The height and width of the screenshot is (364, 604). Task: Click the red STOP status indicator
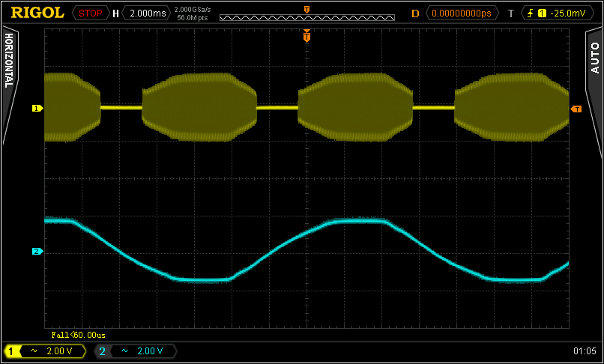pyautogui.click(x=90, y=13)
